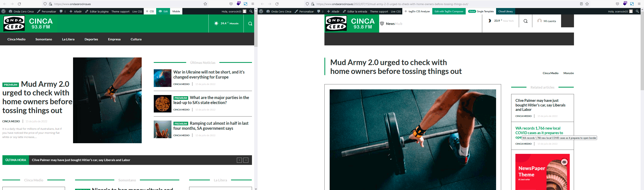Open the Onda Cero Cinca site menu in left admin bar
Image resolution: width=644 pixels, height=190 pixels.
pos(21,11)
